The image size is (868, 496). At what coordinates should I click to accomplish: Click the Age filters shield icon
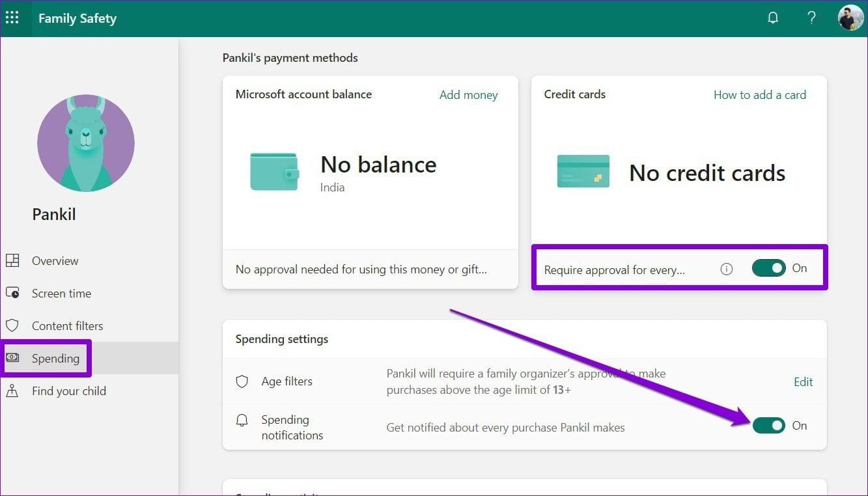242,381
